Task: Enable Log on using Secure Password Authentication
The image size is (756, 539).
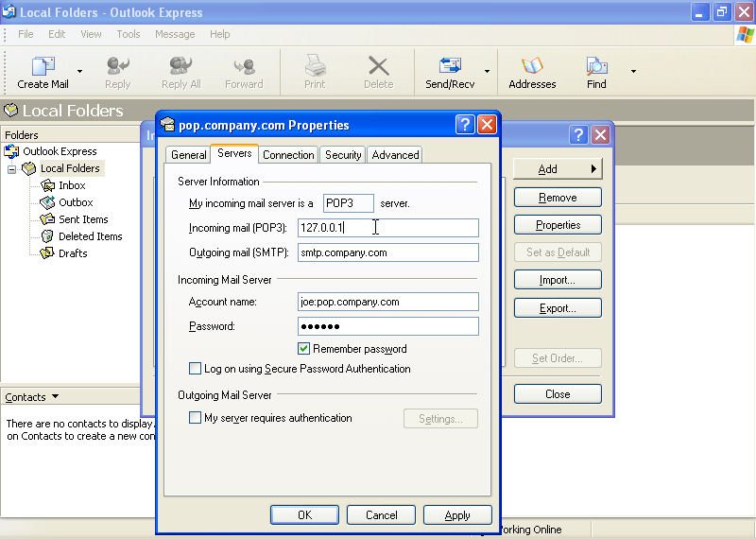Action: point(195,369)
